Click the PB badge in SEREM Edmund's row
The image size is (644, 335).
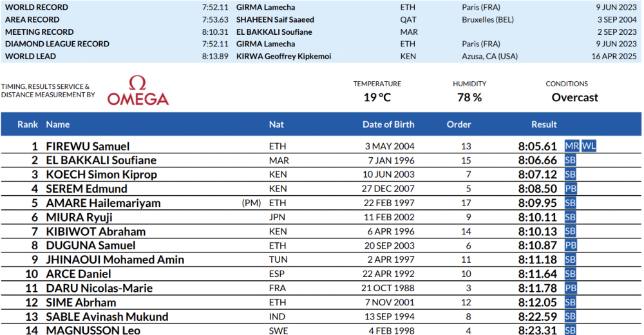tap(571, 189)
